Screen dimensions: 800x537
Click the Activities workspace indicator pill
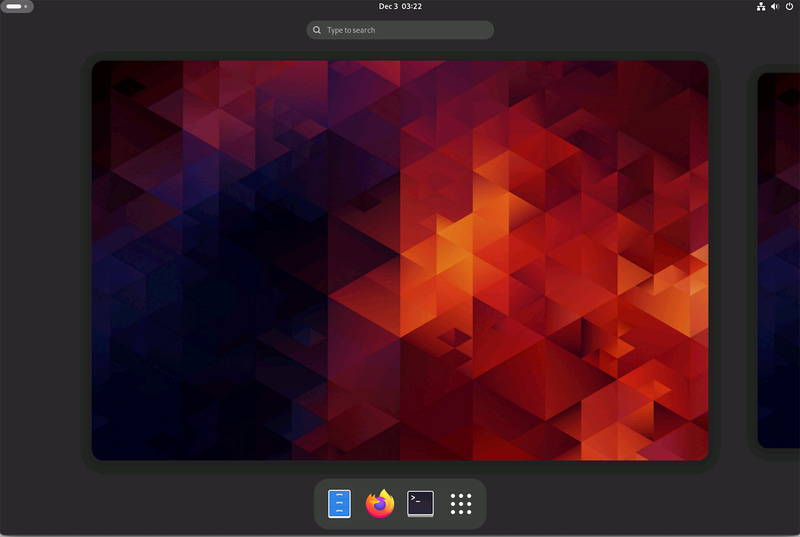(x=17, y=7)
